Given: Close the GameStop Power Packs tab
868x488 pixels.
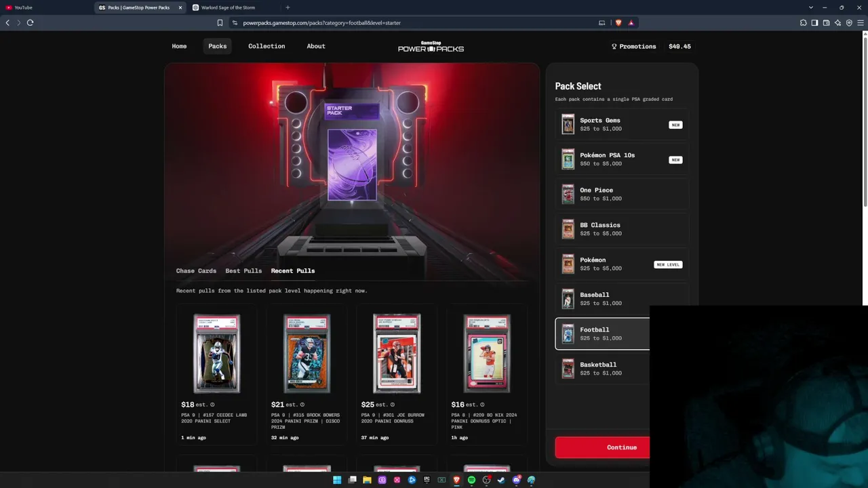Looking at the screenshot, I should click(x=180, y=7).
